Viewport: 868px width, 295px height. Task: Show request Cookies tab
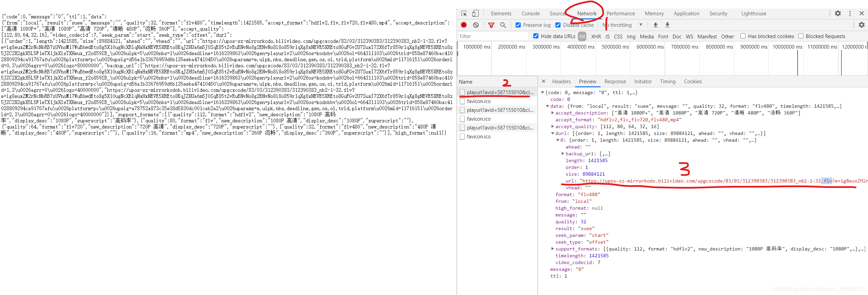tap(693, 82)
